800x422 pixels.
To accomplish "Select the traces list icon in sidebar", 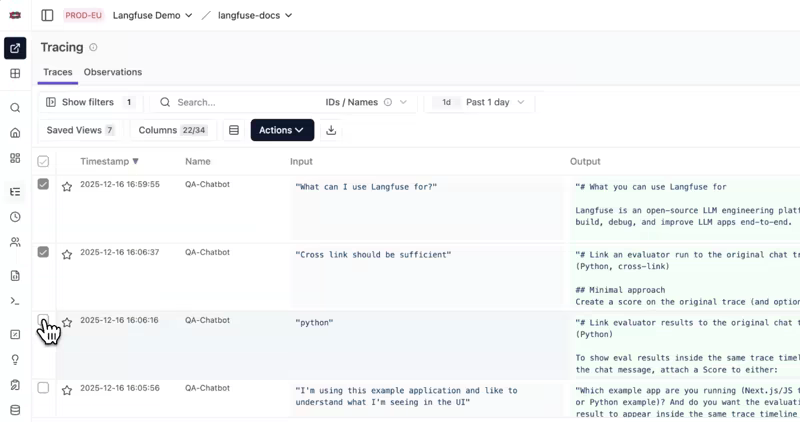I will point(15,192).
